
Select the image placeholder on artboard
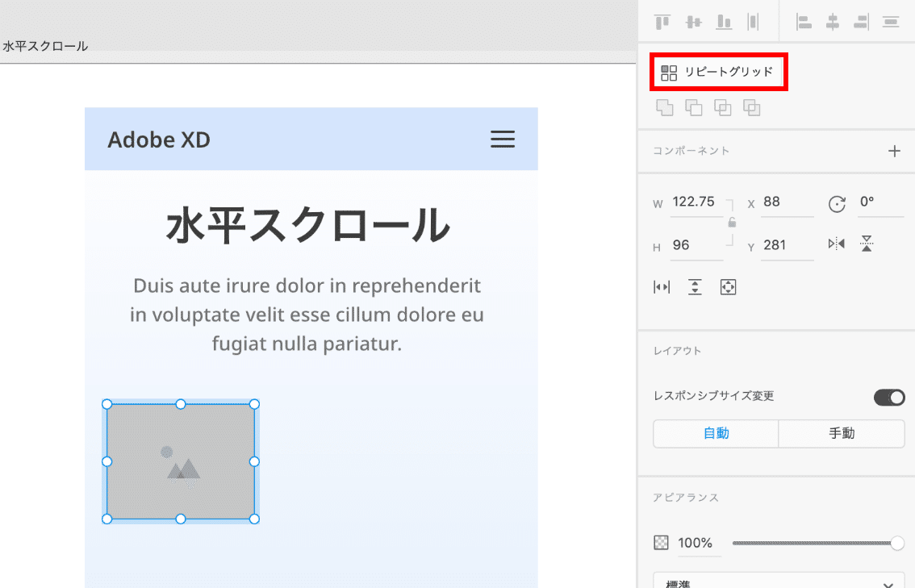pos(180,461)
